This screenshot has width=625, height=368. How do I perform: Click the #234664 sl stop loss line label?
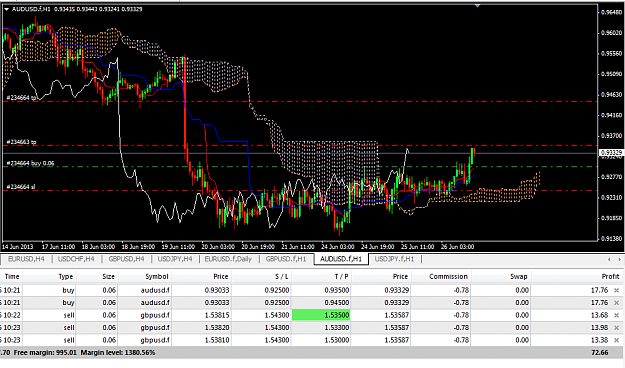coord(20,187)
